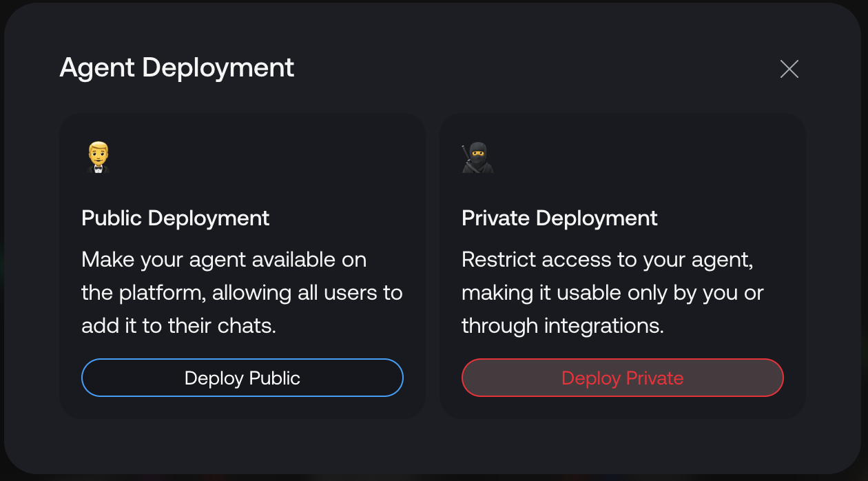Select the Private Deployment heading
The width and height of the screenshot is (868, 481).
click(559, 218)
